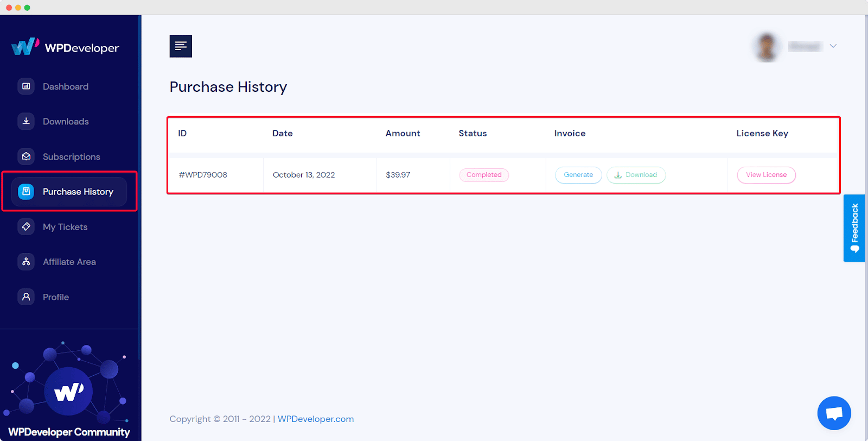
Task: Follow the WPDeveloper.com footer link
Action: click(x=316, y=419)
